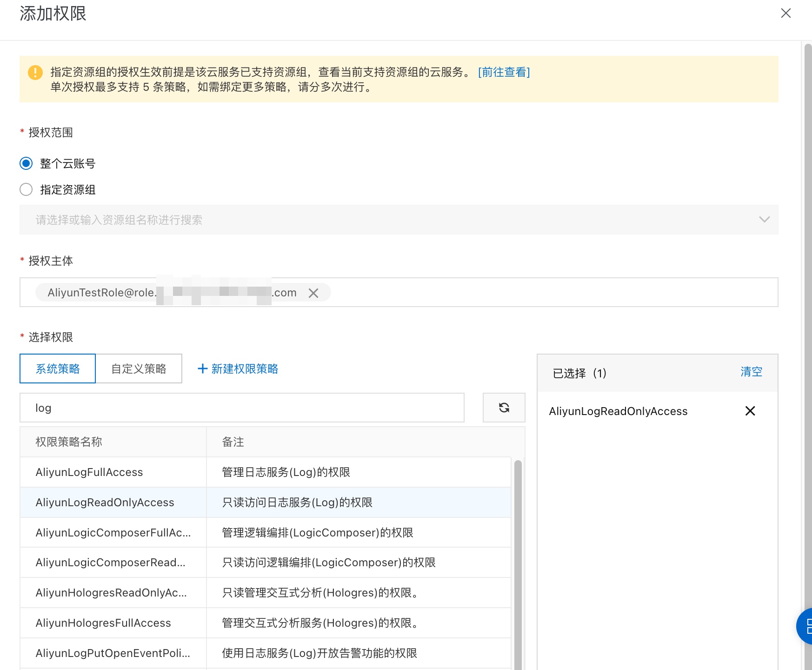Clear selected policies with 清空
The image size is (812, 670).
[752, 372]
